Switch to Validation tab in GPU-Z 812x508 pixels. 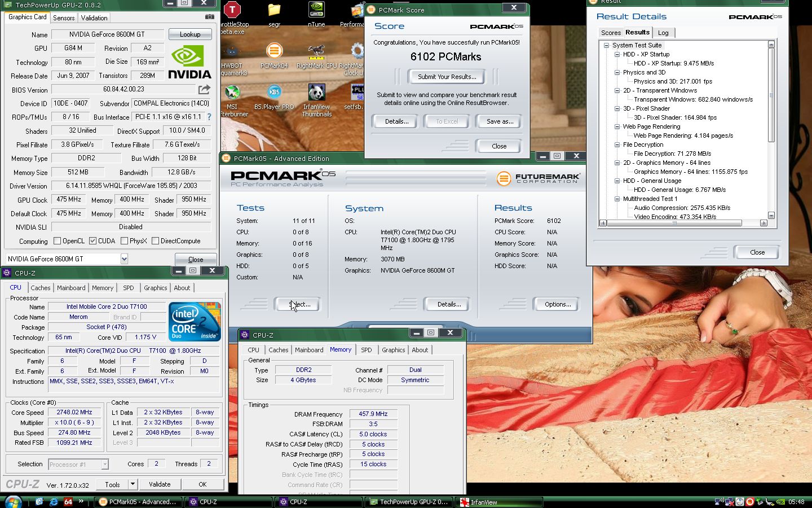(94, 18)
